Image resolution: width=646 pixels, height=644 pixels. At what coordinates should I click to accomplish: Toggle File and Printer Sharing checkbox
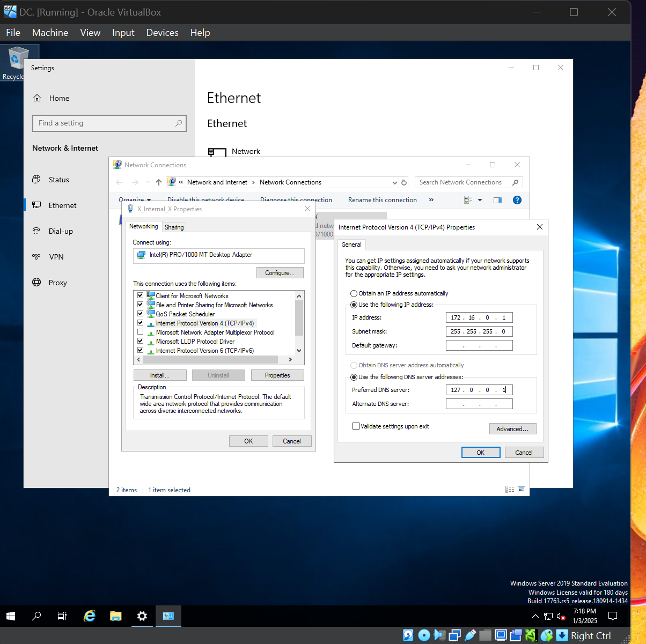(141, 305)
